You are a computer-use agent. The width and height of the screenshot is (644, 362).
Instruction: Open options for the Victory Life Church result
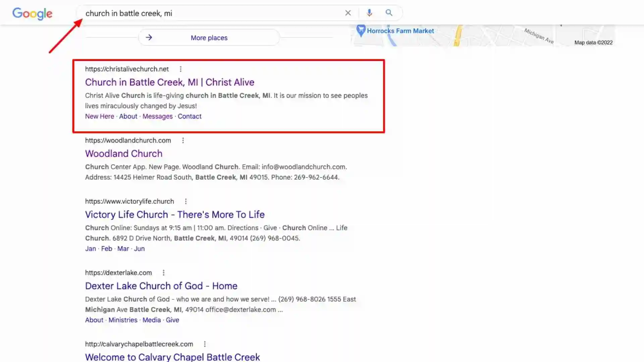(186, 201)
